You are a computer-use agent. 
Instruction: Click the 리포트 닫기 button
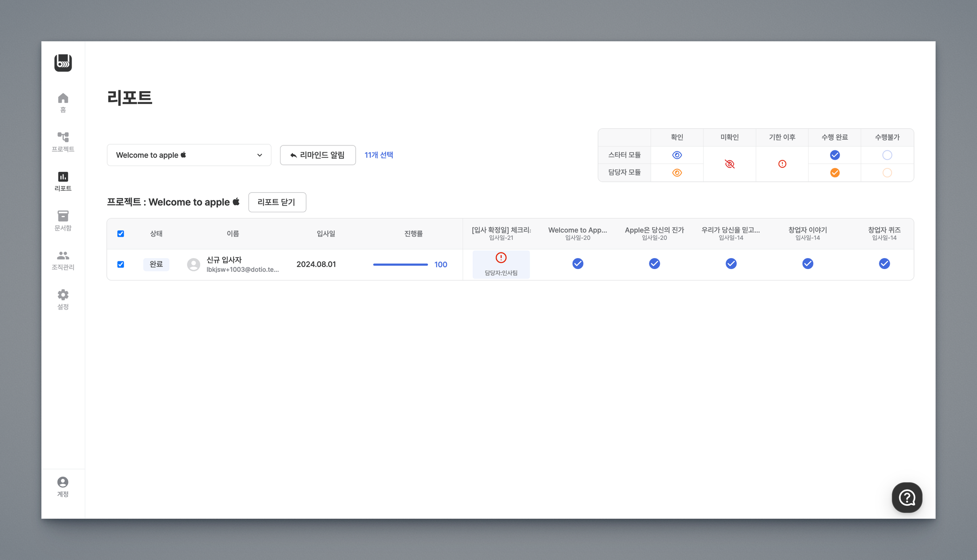tap(277, 202)
